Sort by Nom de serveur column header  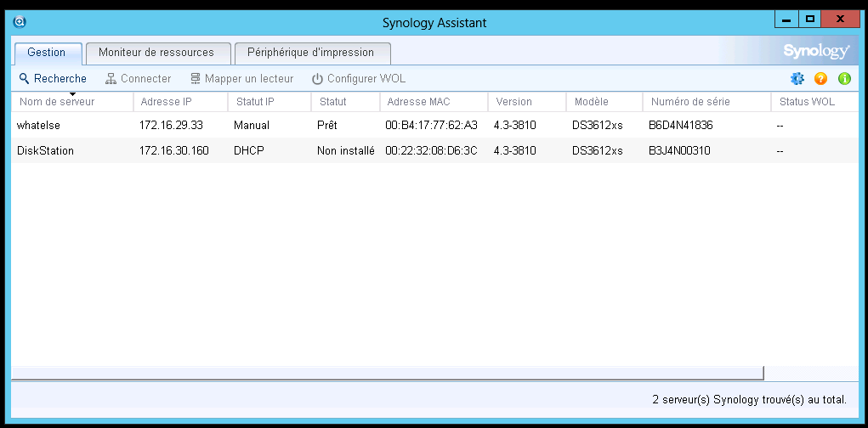click(x=72, y=102)
